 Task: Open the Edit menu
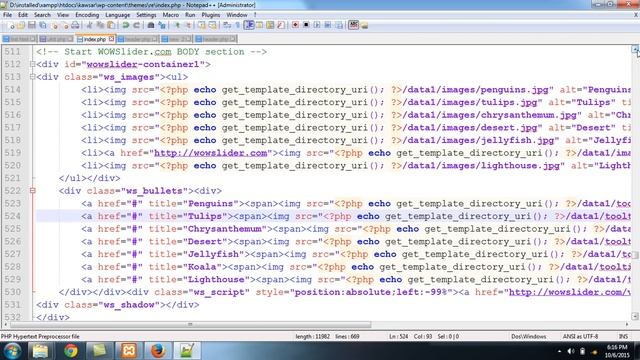[23, 15]
